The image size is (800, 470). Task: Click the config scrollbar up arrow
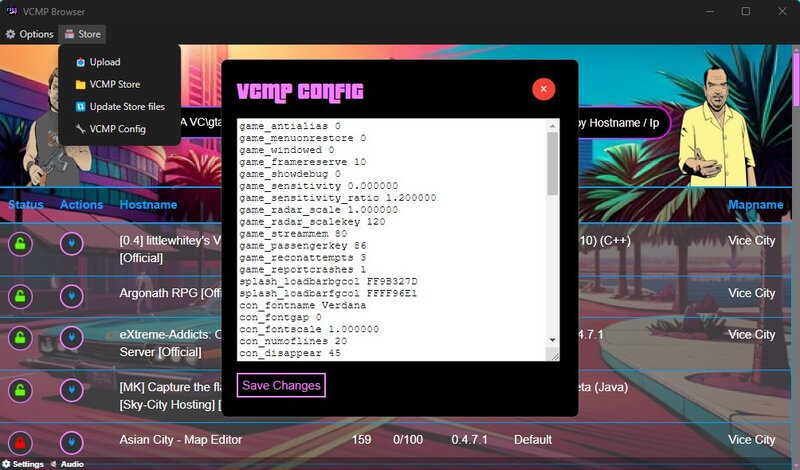tap(553, 126)
